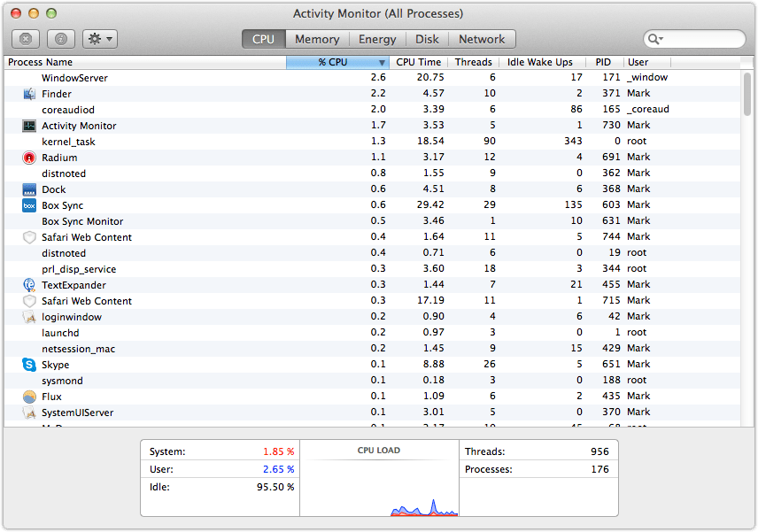The height and width of the screenshot is (532, 758).
Task: Click the _window user cell
Action: 647,77
